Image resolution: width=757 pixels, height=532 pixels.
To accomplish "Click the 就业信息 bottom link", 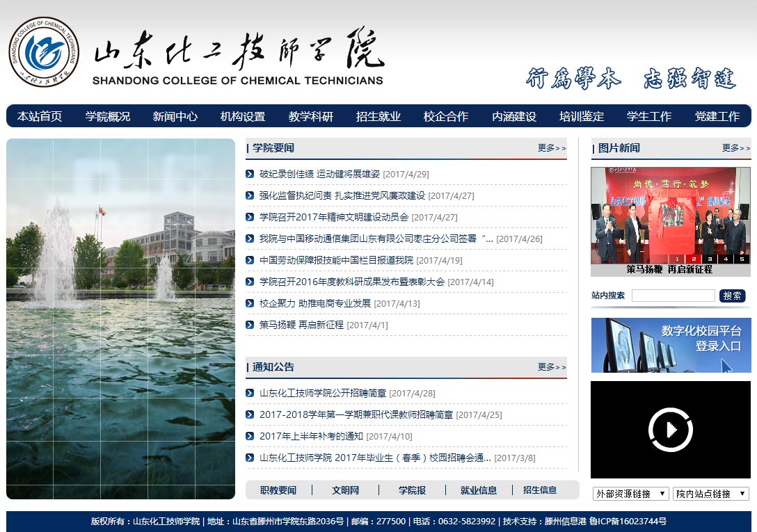I will click(479, 490).
